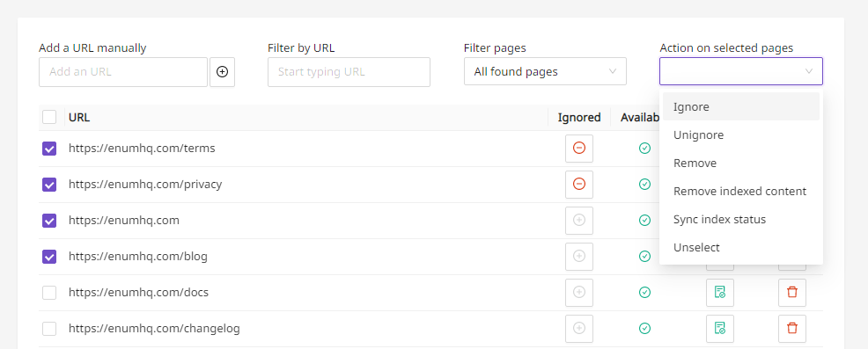
Task: Click the plus icon to add URL
Action: [x=222, y=72]
